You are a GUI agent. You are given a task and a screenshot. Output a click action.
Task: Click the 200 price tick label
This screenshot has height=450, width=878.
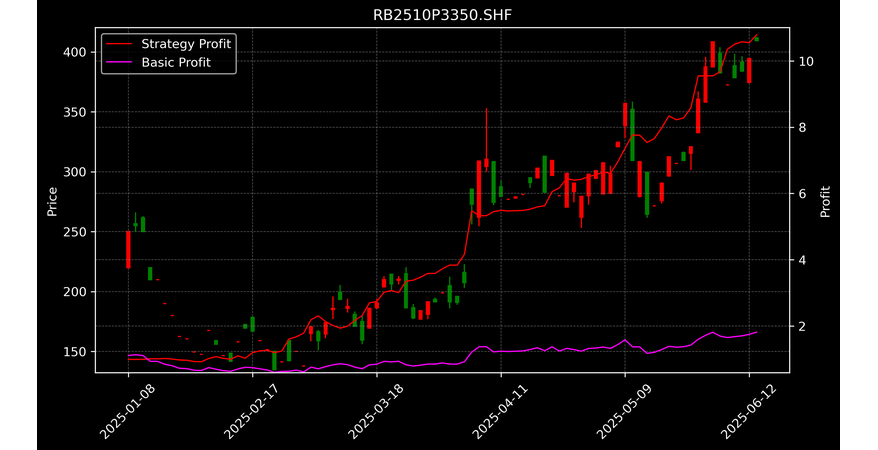click(77, 292)
